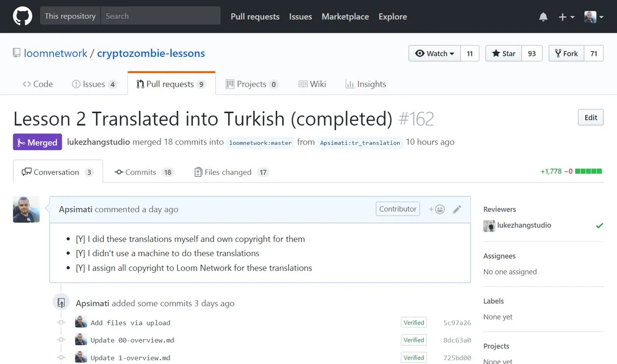Screen dimensions: 617x364
Task: Click the repository book icon
Action: point(17,53)
